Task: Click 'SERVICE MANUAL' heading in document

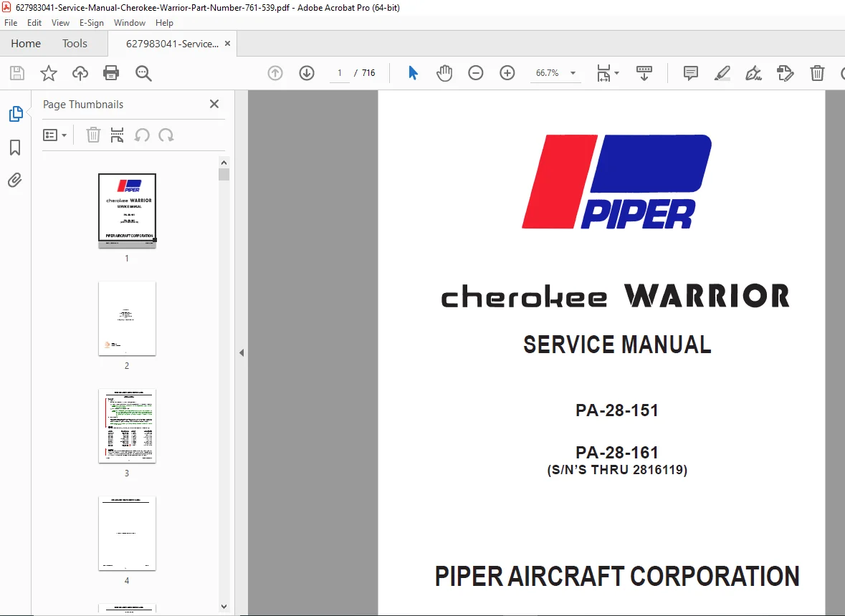Action: click(x=617, y=345)
